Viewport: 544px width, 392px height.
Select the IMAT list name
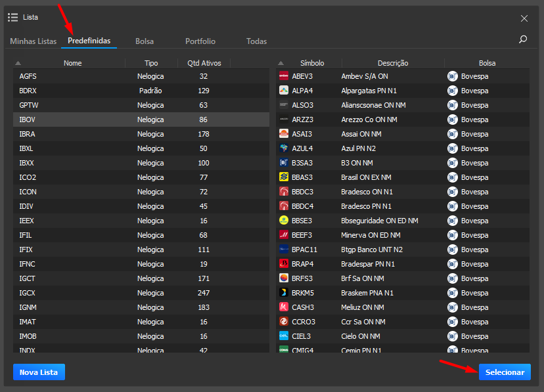(x=28, y=322)
